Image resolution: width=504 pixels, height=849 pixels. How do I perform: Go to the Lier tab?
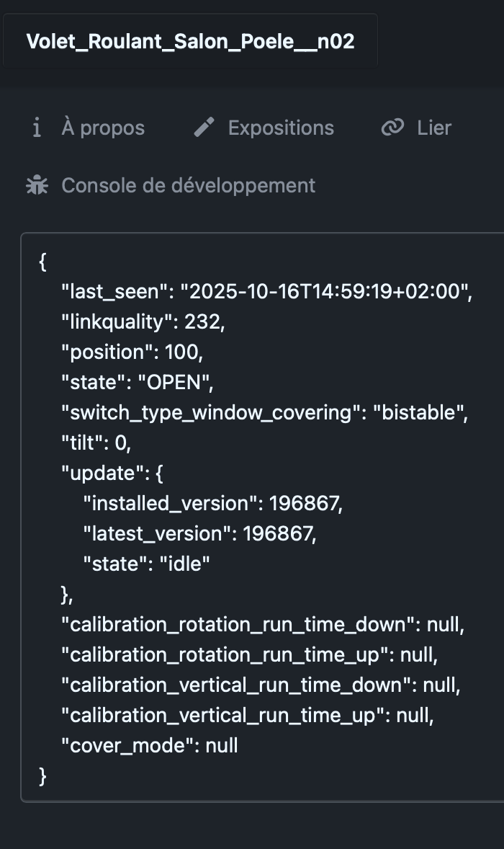coord(434,128)
